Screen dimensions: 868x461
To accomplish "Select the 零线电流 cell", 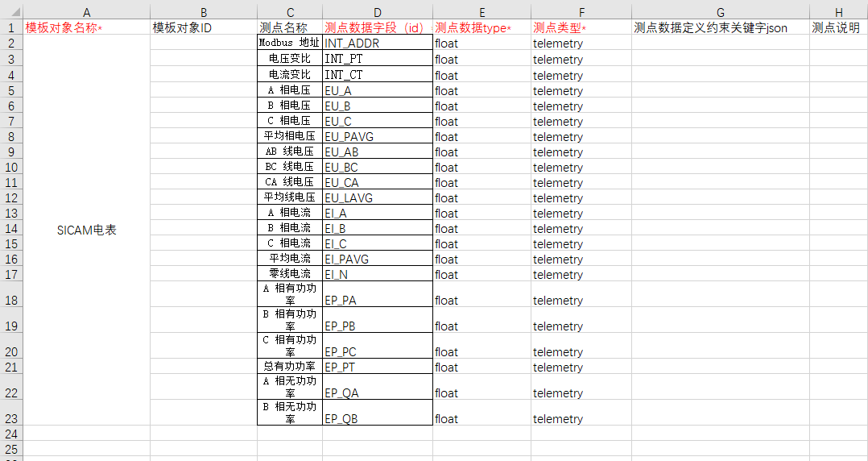I will coord(290,274).
